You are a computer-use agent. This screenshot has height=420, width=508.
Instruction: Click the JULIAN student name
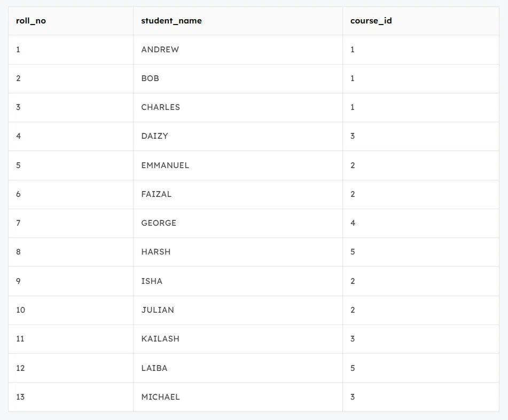tap(158, 310)
